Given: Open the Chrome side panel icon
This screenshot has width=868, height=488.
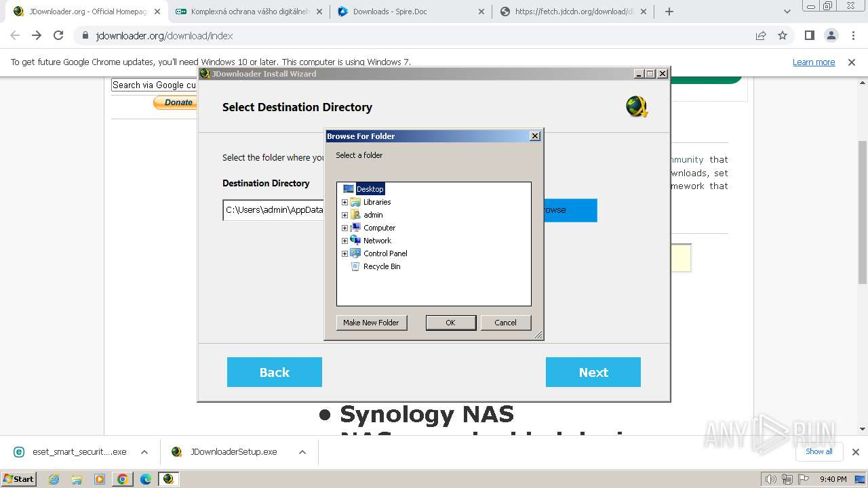Looking at the screenshot, I should 809,35.
